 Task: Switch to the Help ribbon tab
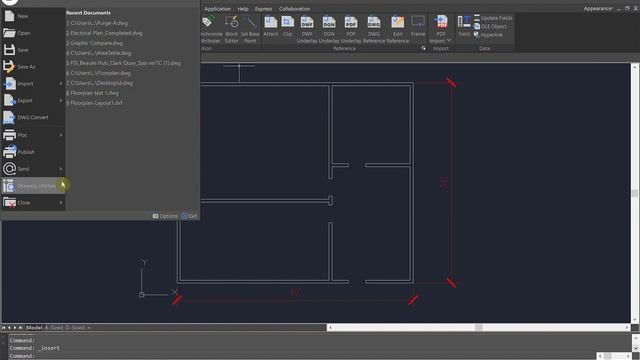(243, 9)
